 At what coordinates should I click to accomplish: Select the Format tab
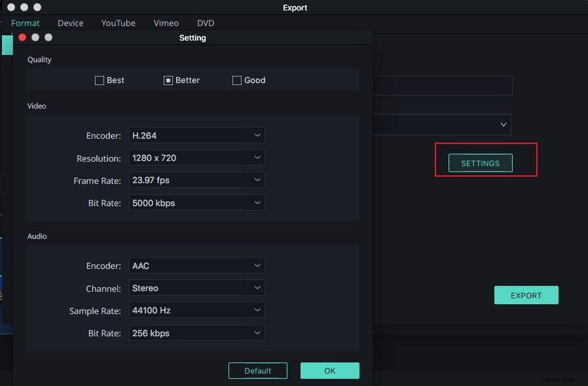[26, 23]
